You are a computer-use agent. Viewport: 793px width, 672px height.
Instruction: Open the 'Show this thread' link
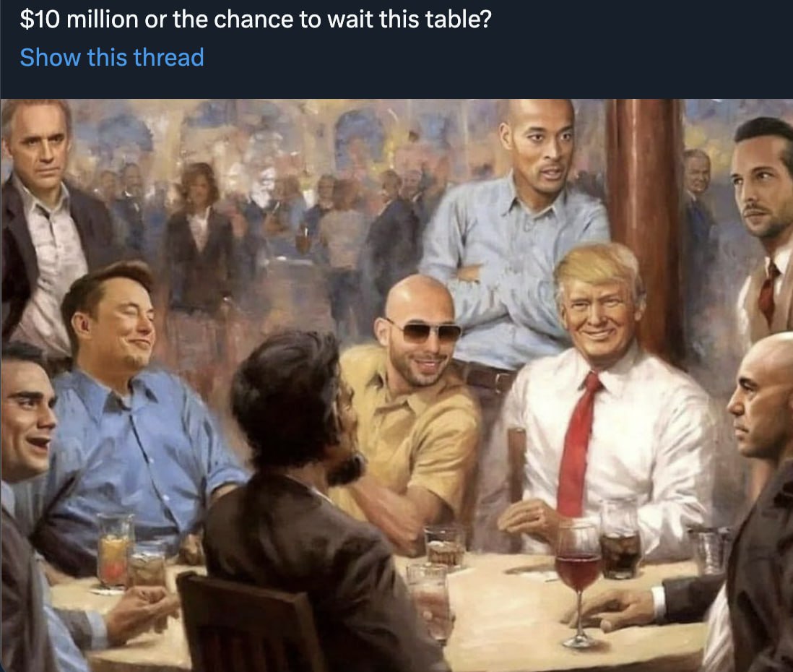[112, 57]
